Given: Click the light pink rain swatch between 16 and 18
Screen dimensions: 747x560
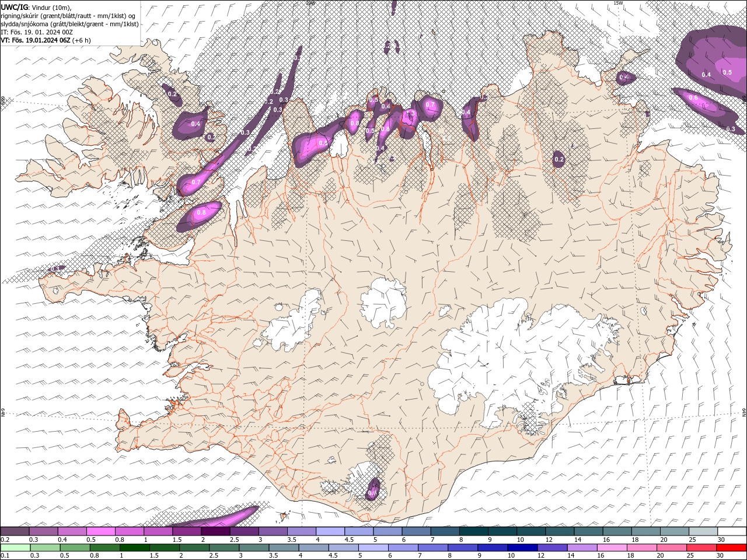Looking at the screenshot, I should pos(611,548).
